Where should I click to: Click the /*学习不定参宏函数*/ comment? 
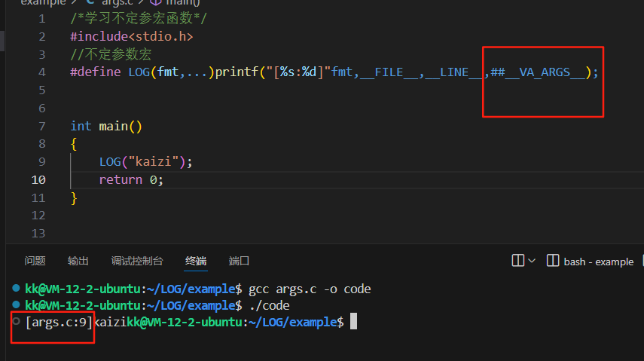point(139,19)
